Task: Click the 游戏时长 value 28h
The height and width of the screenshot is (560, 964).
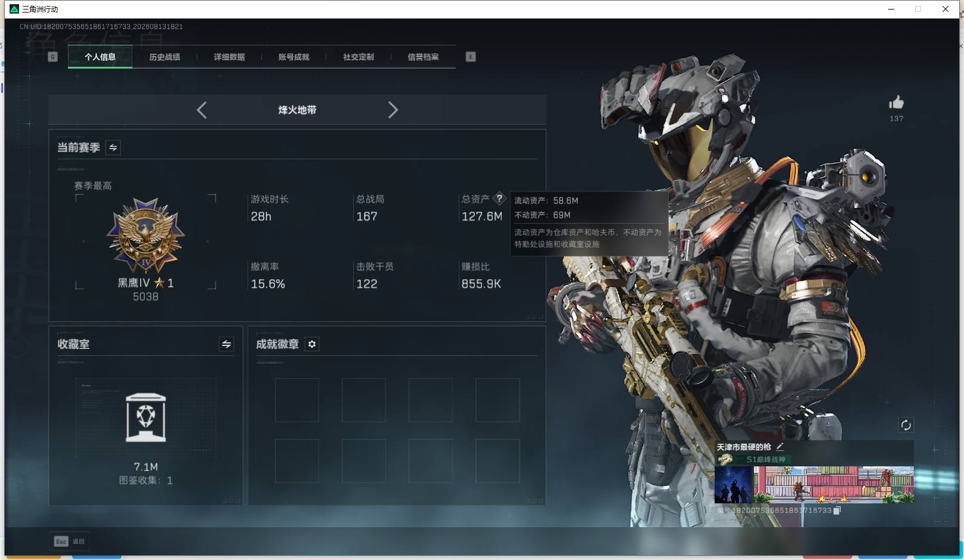Action: click(261, 216)
